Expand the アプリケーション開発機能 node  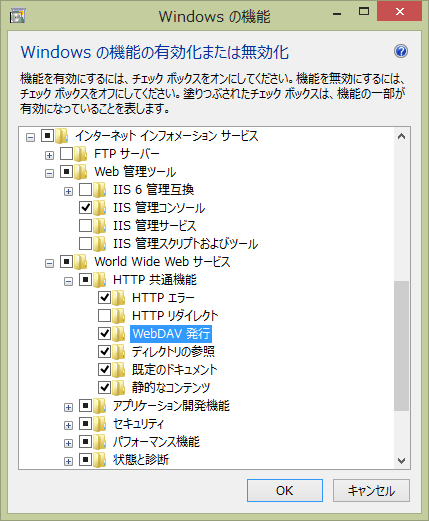coord(68,407)
